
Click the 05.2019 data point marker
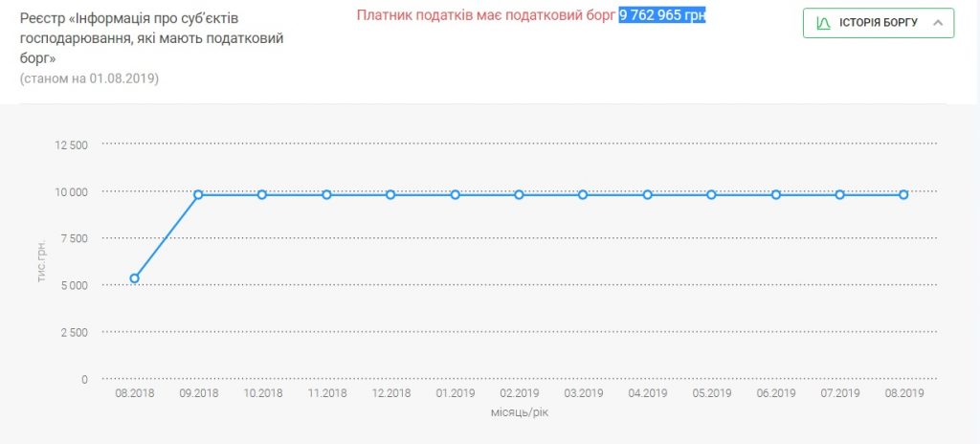tap(711, 194)
